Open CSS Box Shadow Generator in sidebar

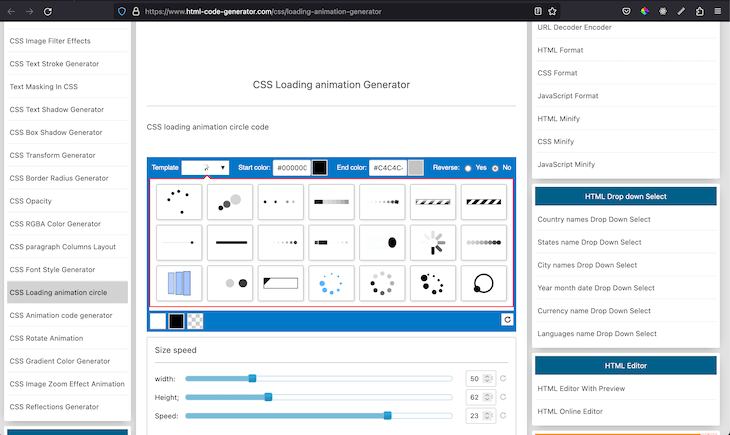[x=56, y=132]
